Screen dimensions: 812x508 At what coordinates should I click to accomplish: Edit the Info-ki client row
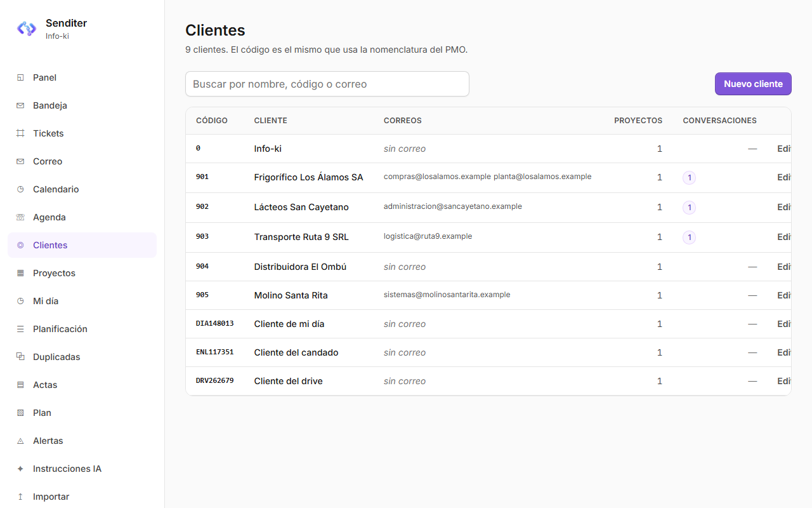pyautogui.click(x=784, y=149)
